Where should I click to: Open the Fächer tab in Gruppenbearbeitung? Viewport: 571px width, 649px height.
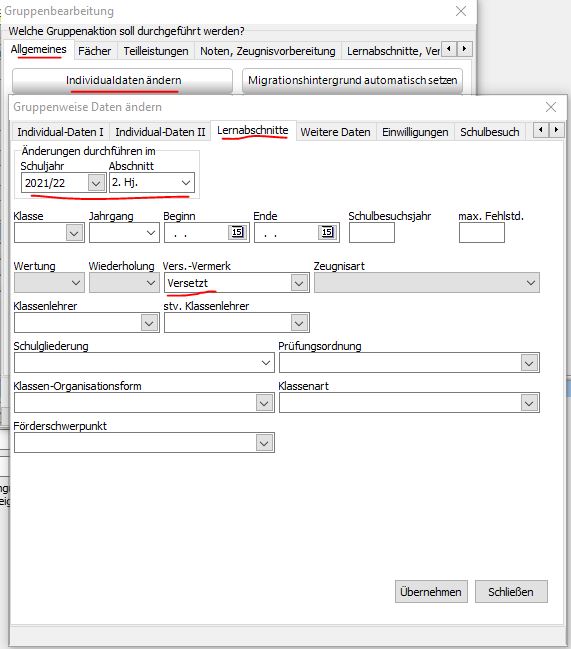pos(95,51)
